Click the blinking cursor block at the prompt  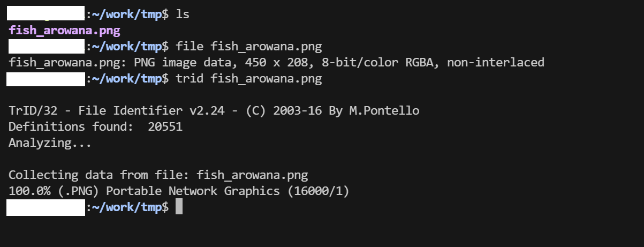click(179, 207)
